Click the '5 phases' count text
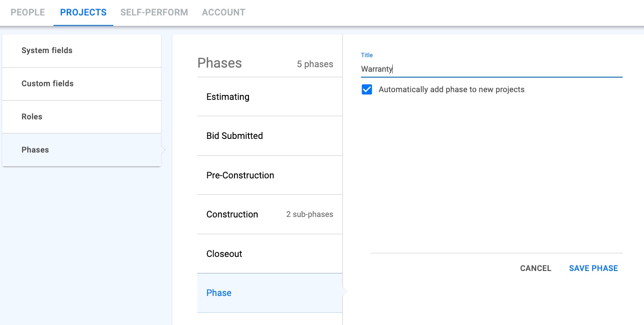644x325 pixels. coord(315,64)
